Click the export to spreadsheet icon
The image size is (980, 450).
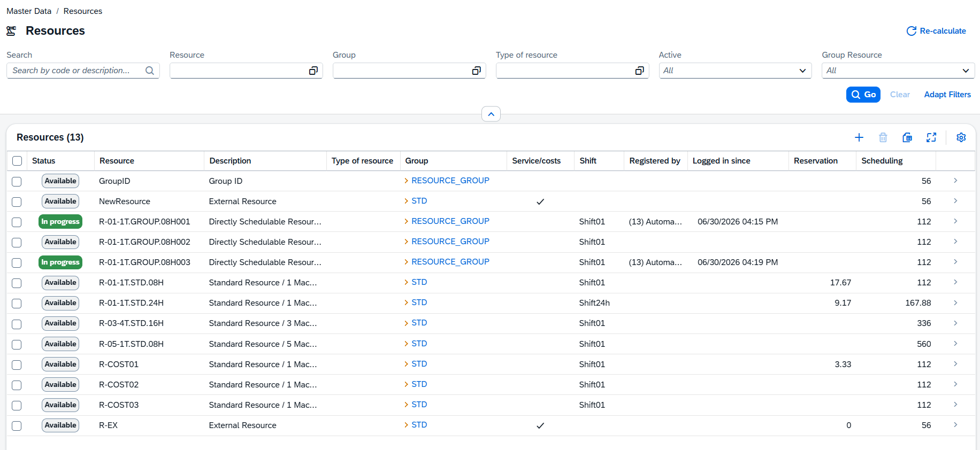(907, 137)
